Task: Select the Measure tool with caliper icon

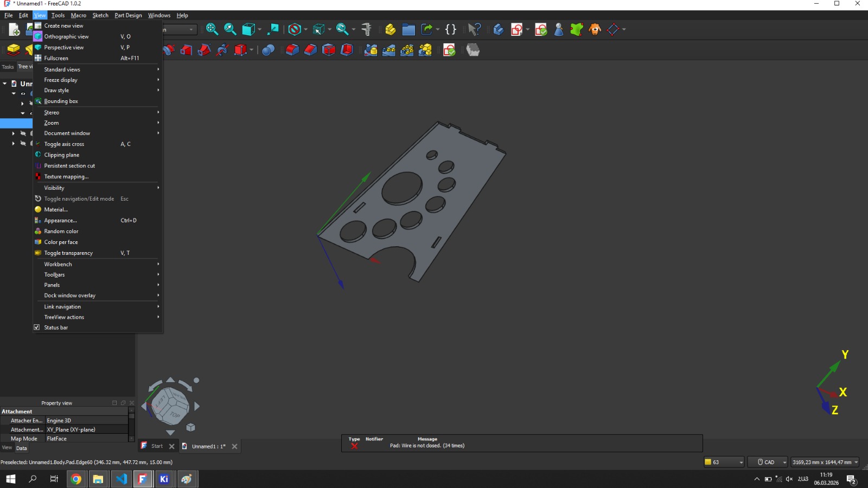Action: [366, 30]
